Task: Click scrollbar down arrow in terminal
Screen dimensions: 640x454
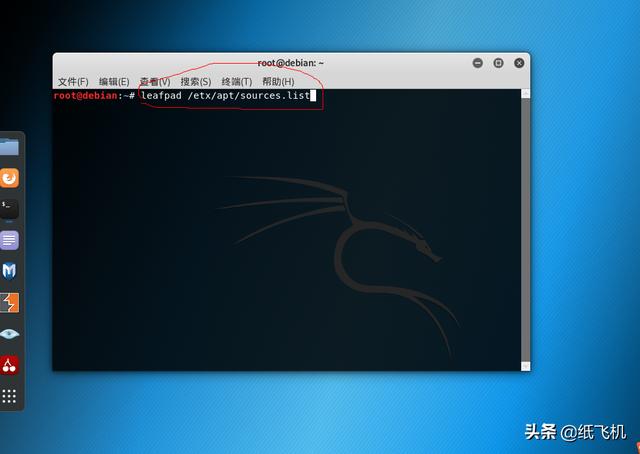Action: 526,366
